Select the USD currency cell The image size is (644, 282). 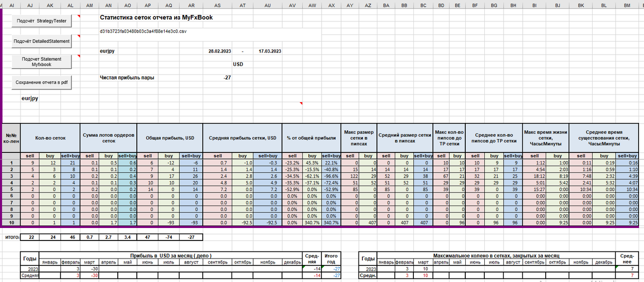click(x=238, y=64)
